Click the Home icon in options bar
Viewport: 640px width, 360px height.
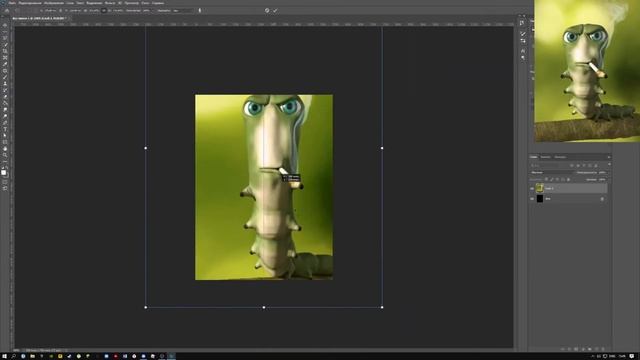coord(7,11)
